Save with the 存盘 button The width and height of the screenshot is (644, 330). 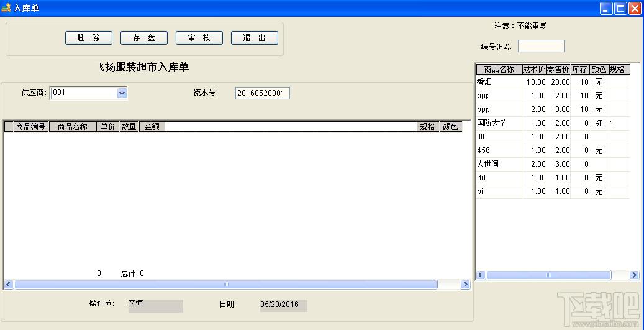[x=143, y=38]
